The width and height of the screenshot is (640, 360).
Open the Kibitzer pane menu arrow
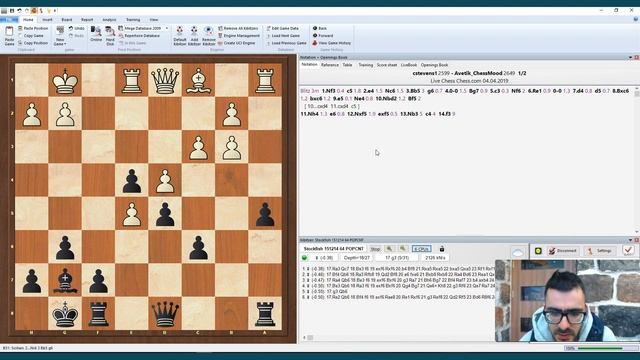[630, 240]
